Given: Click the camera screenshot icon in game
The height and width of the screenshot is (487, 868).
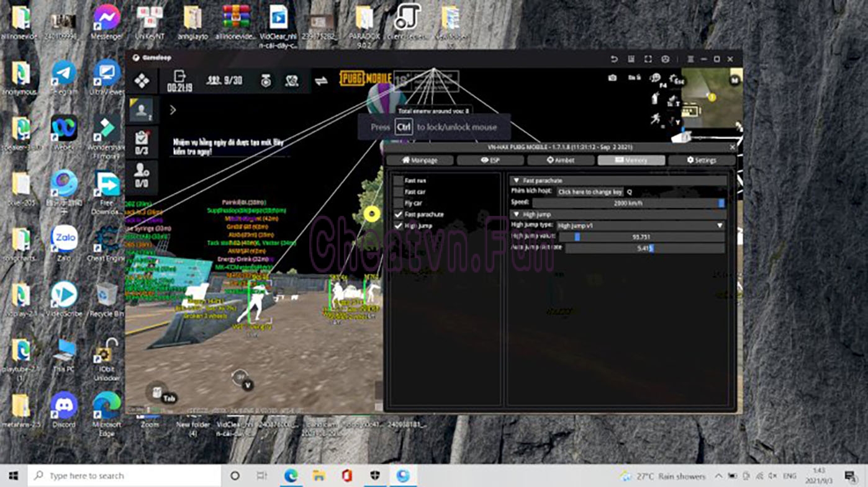Looking at the screenshot, I should 612,78.
